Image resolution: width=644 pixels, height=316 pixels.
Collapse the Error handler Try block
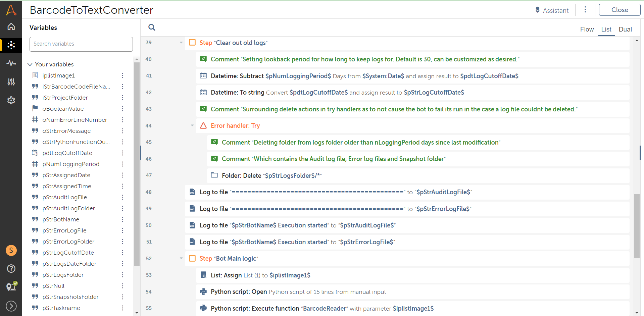192,125
